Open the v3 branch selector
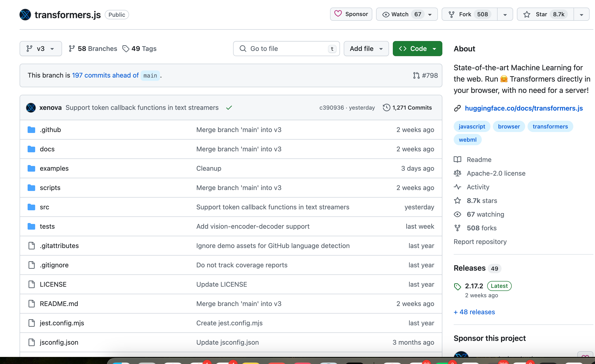 [x=41, y=49]
